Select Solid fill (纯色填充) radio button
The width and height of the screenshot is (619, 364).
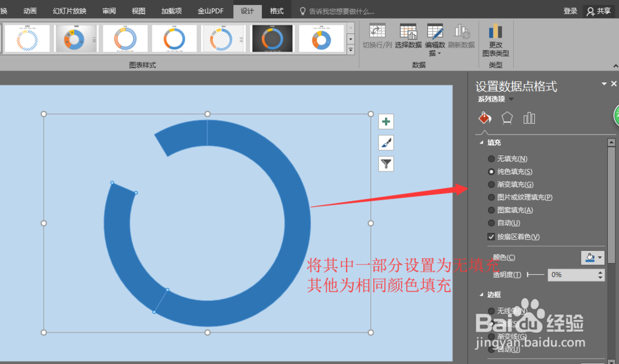pos(491,171)
